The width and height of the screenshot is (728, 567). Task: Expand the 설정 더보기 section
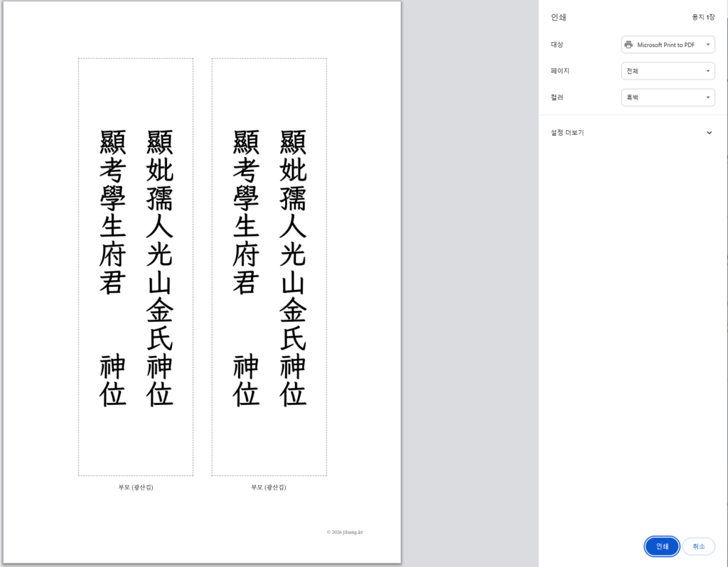[567, 133]
